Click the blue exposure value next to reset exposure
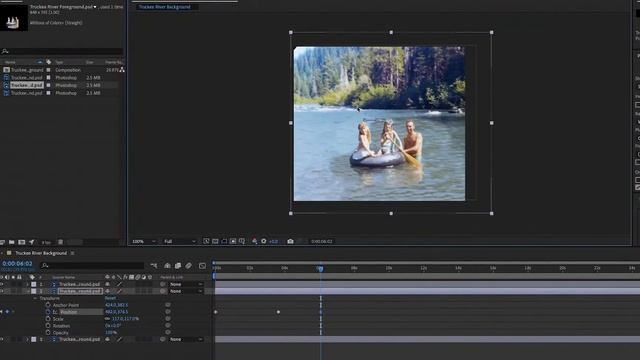This screenshot has width=640, height=360. tap(273, 241)
